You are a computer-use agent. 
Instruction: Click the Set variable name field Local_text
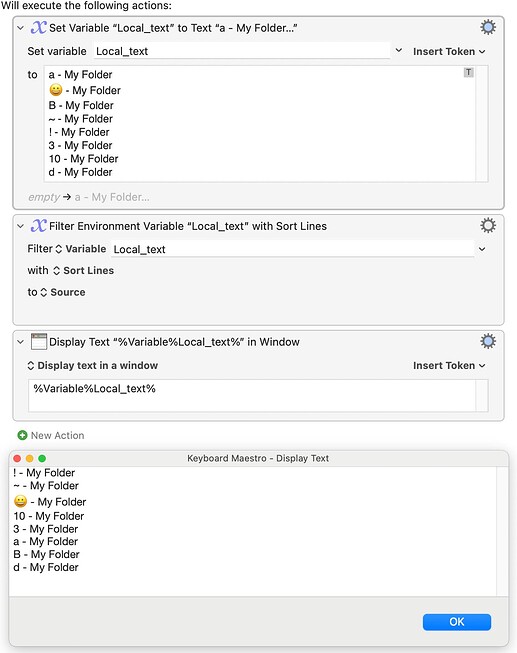coord(242,51)
